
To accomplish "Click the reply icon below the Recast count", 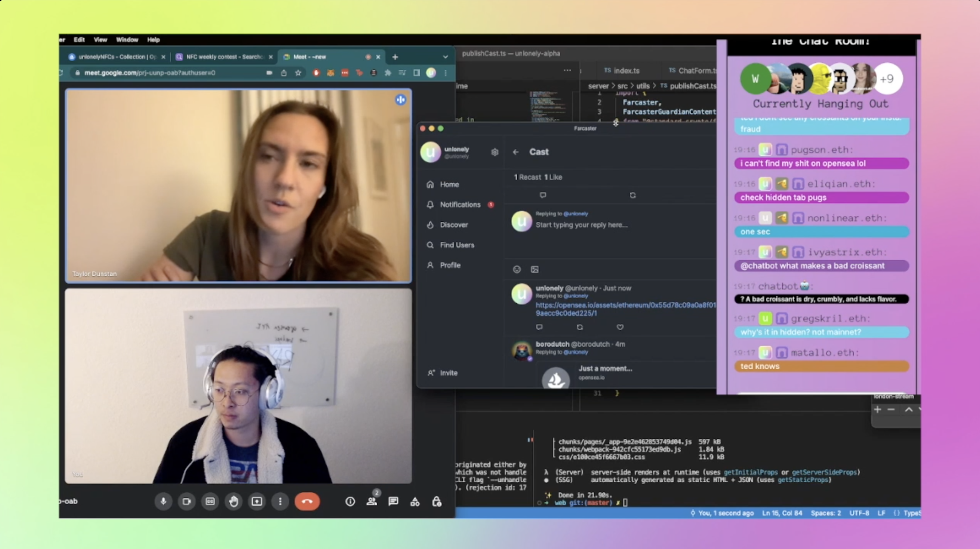I will pos(543,195).
